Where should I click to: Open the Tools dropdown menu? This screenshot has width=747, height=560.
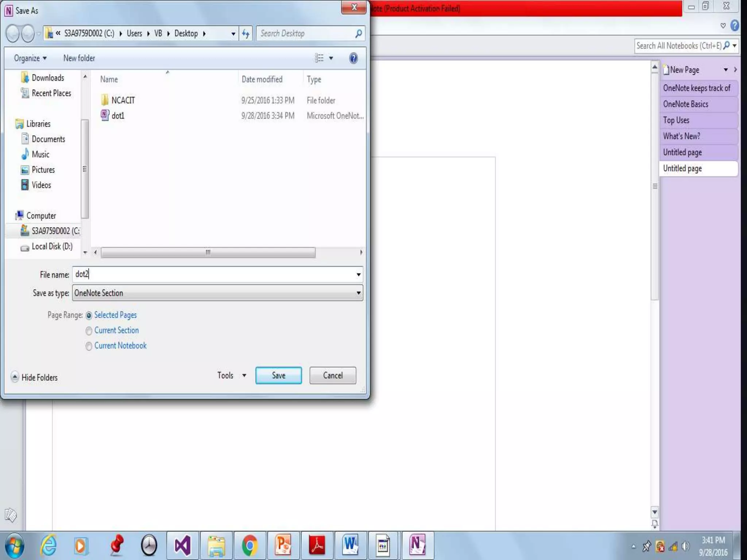tap(232, 376)
